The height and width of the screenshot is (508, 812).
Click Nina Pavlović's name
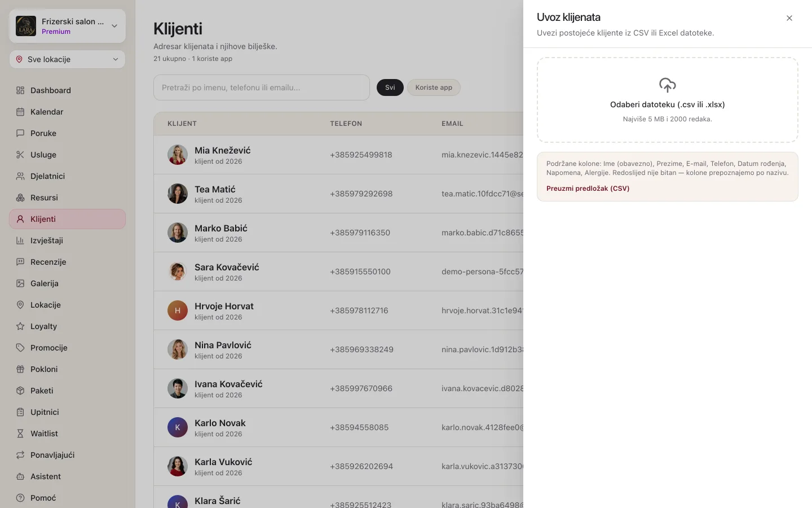(x=223, y=345)
